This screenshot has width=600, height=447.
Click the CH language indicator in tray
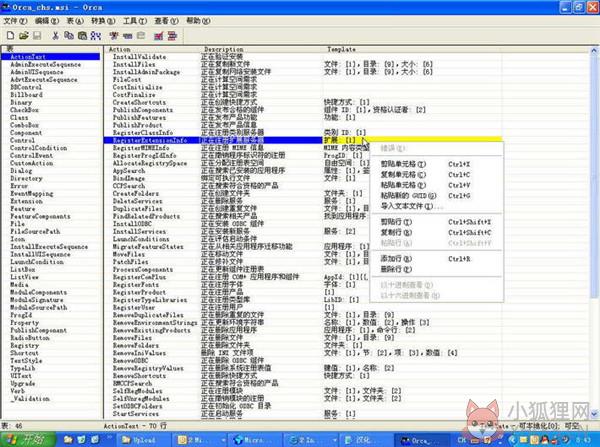pyautogui.click(x=461, y=440)
